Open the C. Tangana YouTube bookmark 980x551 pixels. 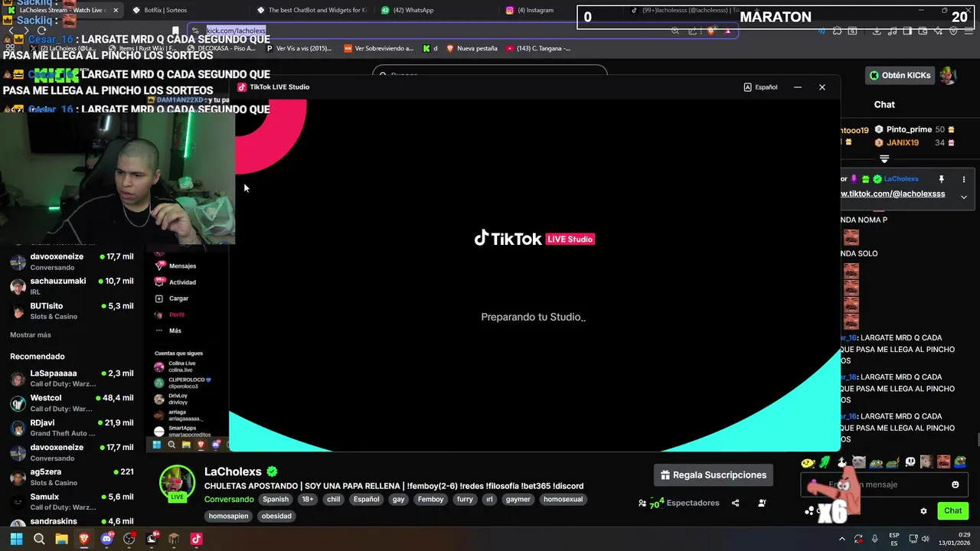[538, 48]
